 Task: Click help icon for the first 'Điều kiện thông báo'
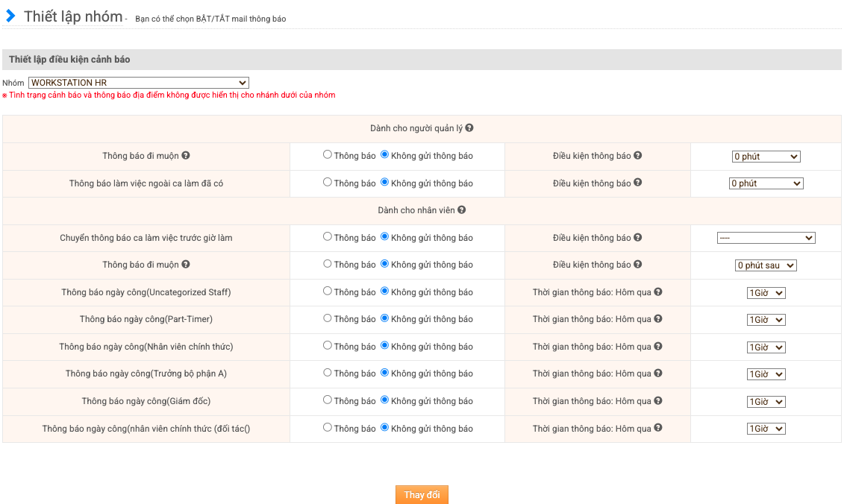click(x=638, y=156)
